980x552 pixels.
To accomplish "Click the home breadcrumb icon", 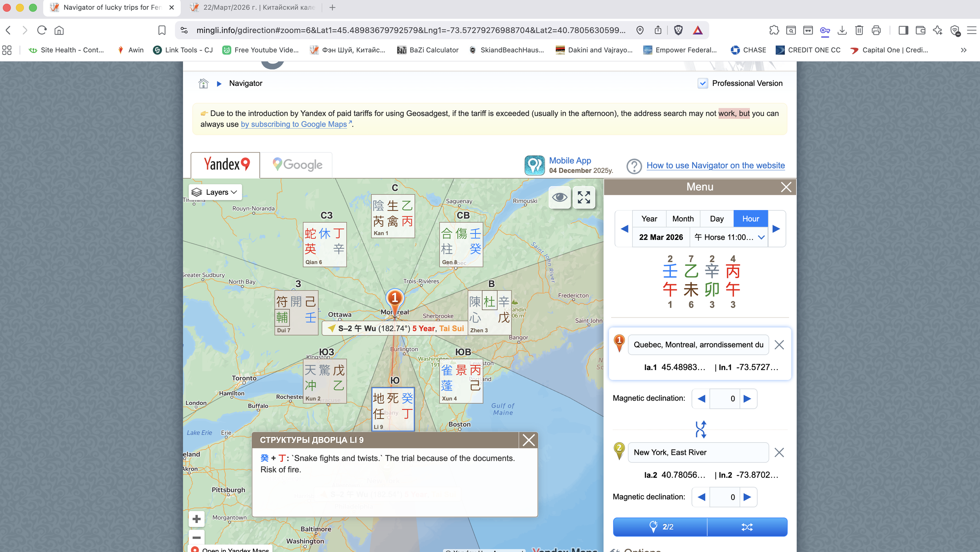I will [203, 84].
